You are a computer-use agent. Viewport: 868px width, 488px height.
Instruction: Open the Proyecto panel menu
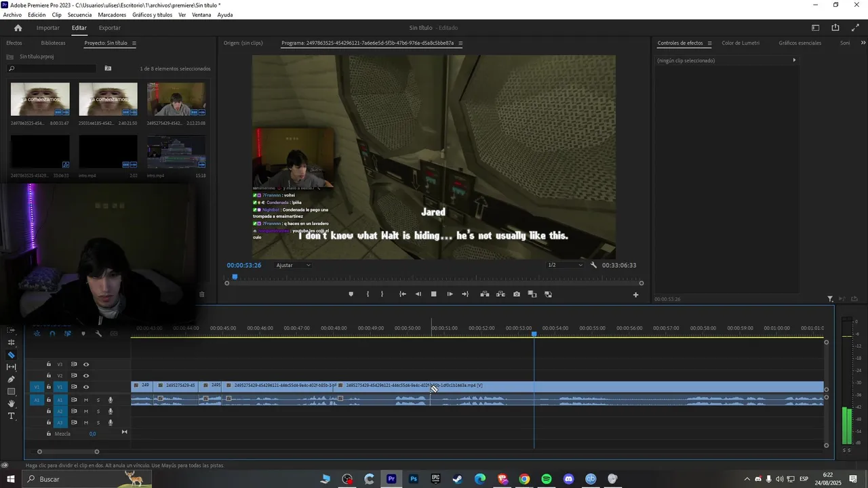coord(134,43)
